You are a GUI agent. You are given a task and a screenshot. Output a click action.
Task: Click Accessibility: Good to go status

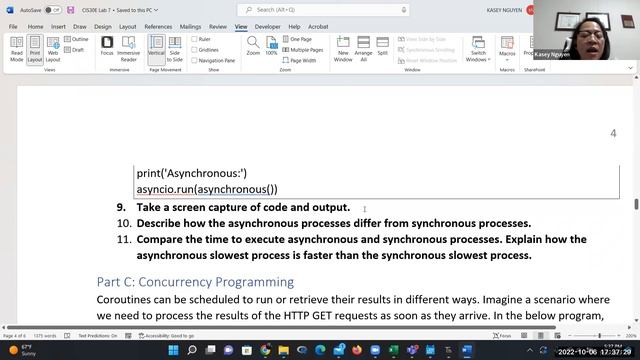point(167,336)
